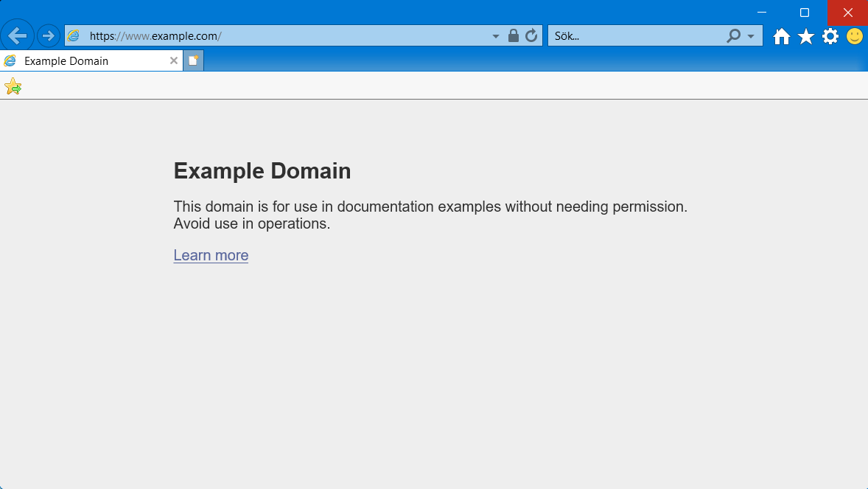Open the Tools gear menu
The height and width of the screenshot is (489, 868).
830,36
